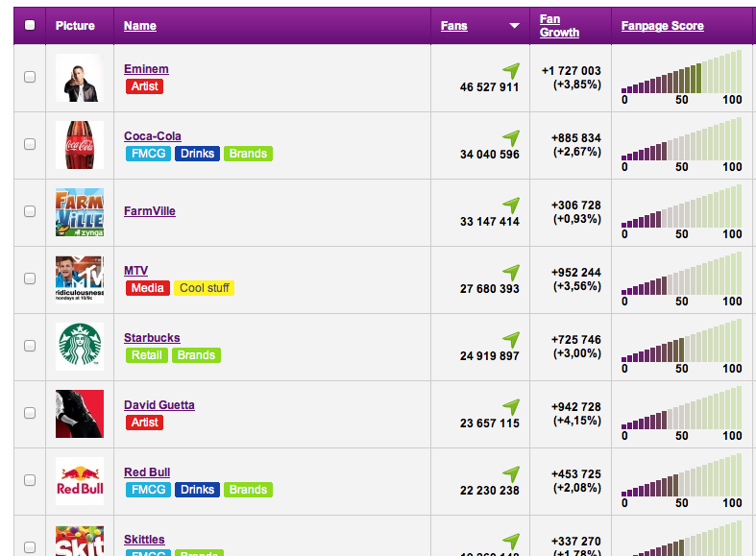Open the David Guetta page link
Viewport: 756px width, 556px height.
[159, 405]
